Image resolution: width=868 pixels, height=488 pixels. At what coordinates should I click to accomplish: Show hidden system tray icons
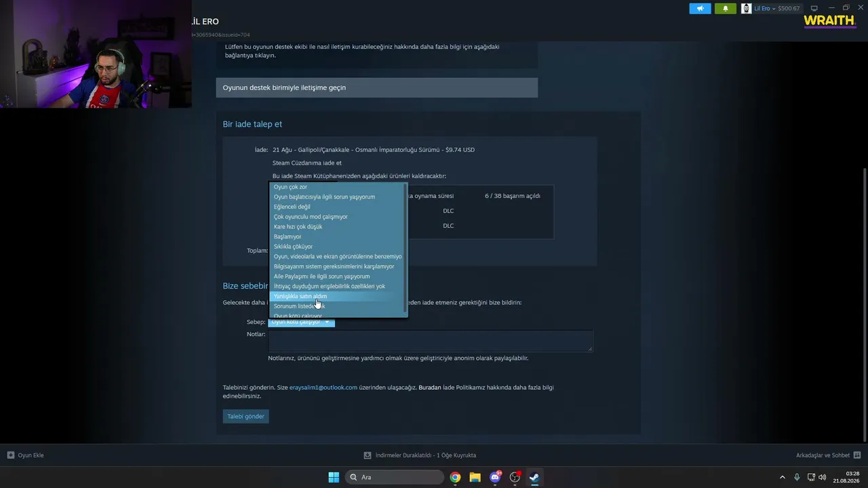tap(783, 477)
